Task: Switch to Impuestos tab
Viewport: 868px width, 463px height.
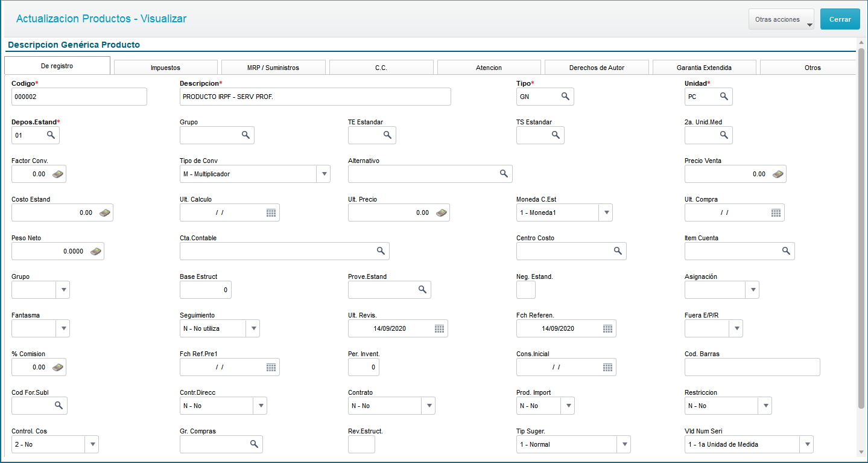Action: (166, 68)
